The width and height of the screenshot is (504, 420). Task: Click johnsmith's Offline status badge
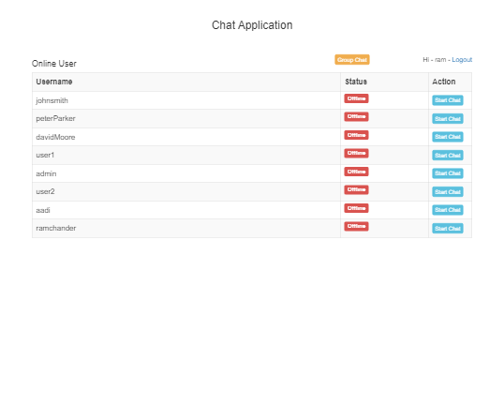point(356,98)
